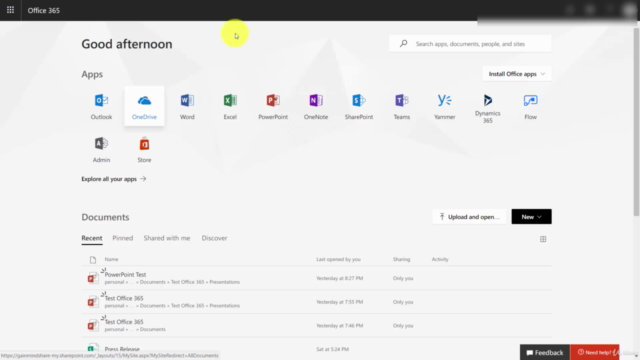Click the PowerPoint Test file icon

click(x=93, y=278)
